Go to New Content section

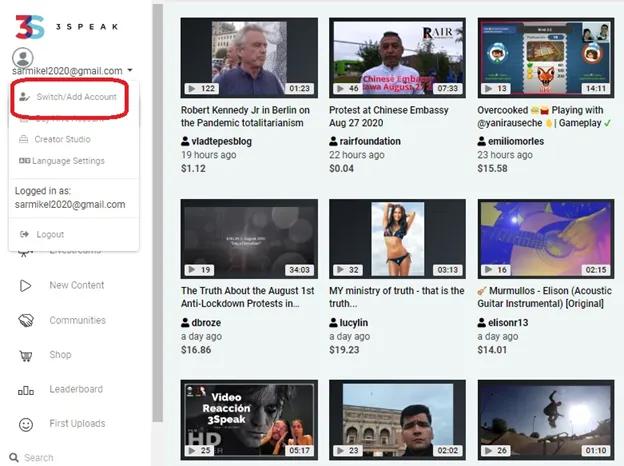(x=77, y=285)
